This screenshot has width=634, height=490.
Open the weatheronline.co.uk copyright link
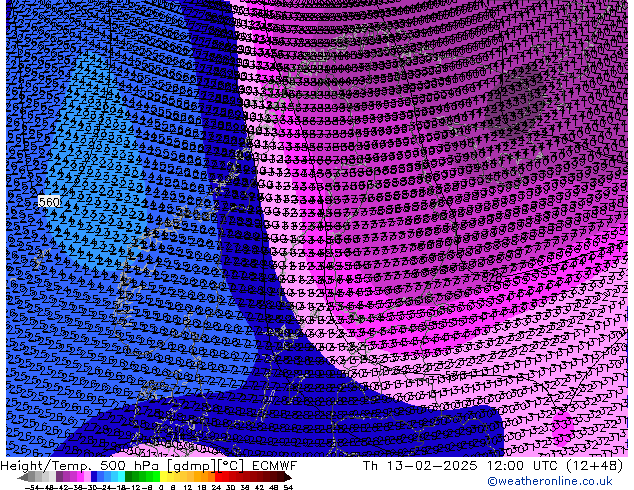pyautogui.click(x=549, y=481)
